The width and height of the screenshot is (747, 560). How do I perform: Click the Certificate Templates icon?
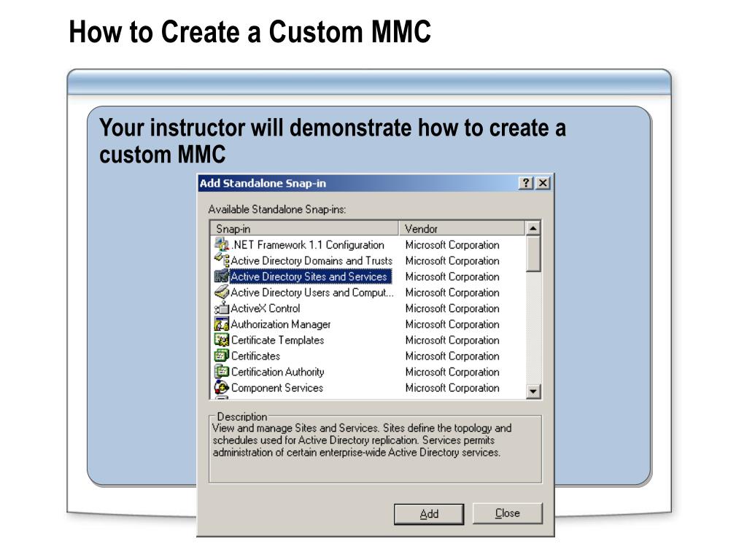click(x=222, y=340)
